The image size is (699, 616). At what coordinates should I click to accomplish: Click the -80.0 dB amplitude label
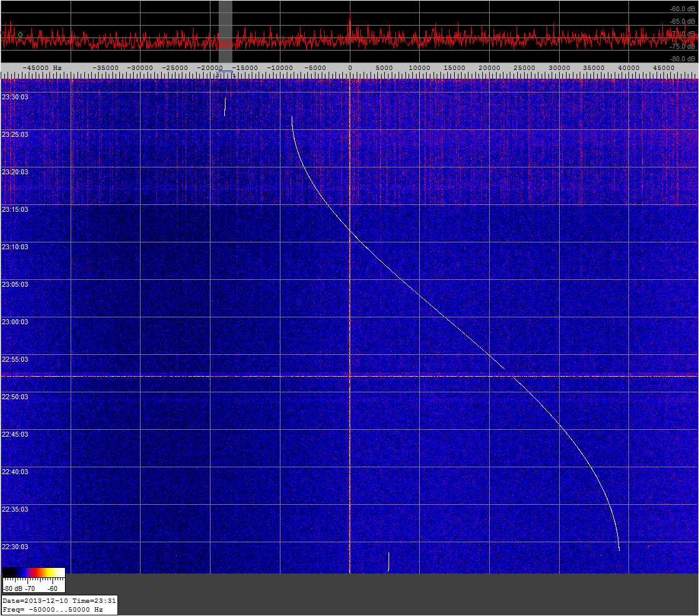tap(681, 59)
